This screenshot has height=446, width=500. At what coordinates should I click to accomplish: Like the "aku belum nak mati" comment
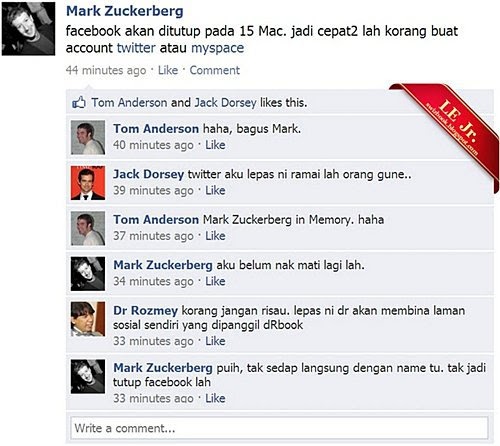click(x=215, y=281)
